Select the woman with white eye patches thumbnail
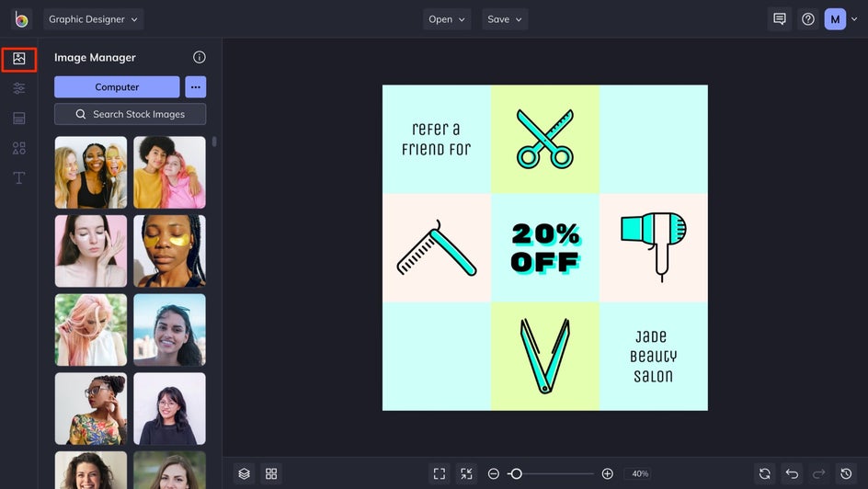This screenshot has height=489, width=868. 91,251
